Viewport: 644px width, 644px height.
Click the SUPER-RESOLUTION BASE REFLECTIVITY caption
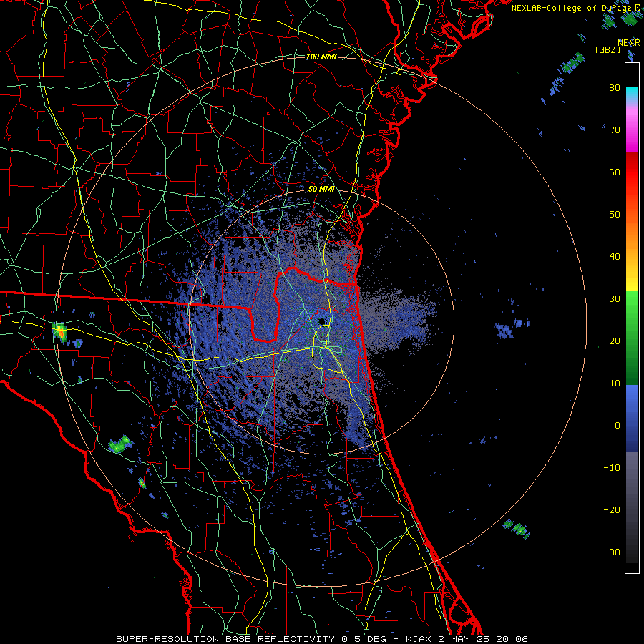[225, 639]
